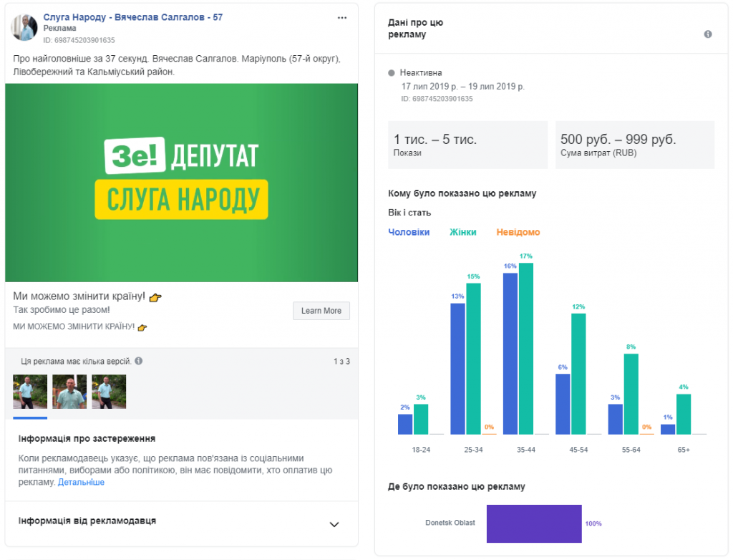Click the 8% women bar for ages 55-64
This screenshot has height=560, width=733.
pos(631,394)
